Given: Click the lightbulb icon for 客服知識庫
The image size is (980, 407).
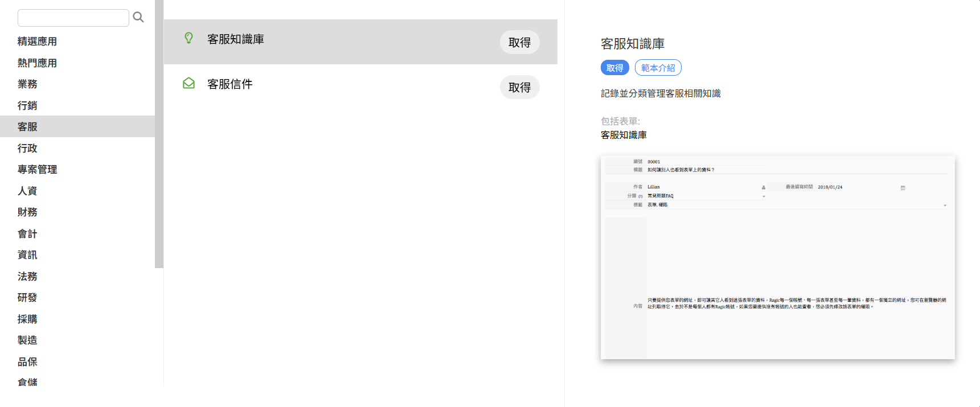Looking at the screenshot, I should pyautogui.click(x=188, y=38).
